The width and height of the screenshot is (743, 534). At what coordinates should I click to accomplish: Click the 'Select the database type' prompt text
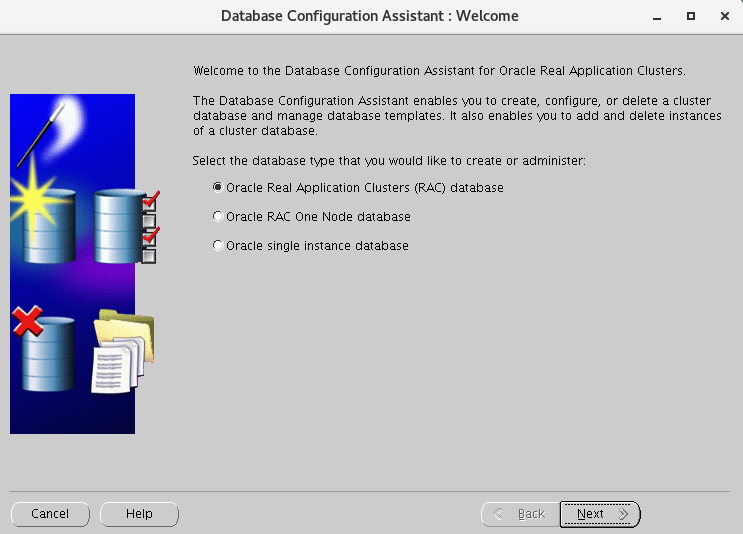click(389, 161)
